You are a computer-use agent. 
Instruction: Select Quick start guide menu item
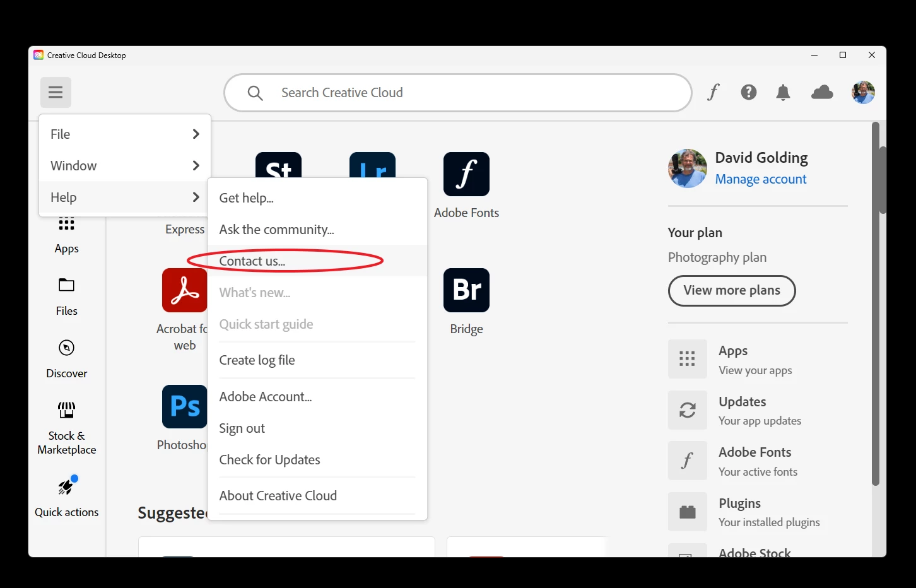tap(317, 324)
